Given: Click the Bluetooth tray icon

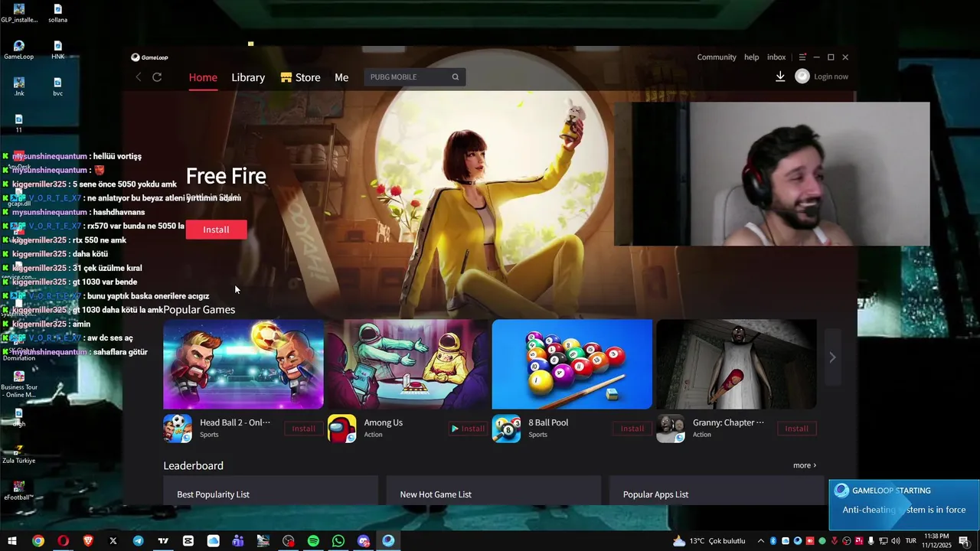Looking at the screenshot, I should [773, 541].
